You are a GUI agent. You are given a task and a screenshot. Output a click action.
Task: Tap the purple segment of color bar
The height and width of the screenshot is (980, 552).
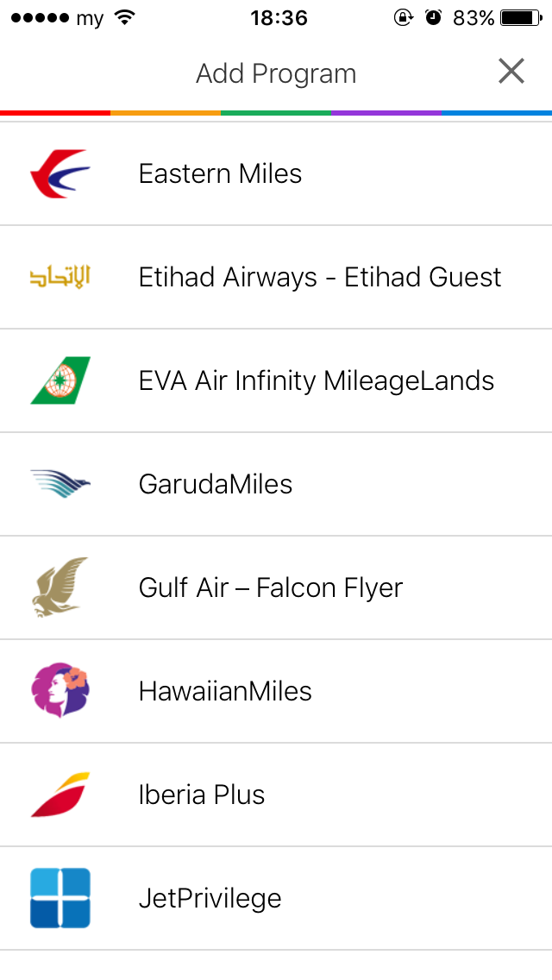[386, 112]
